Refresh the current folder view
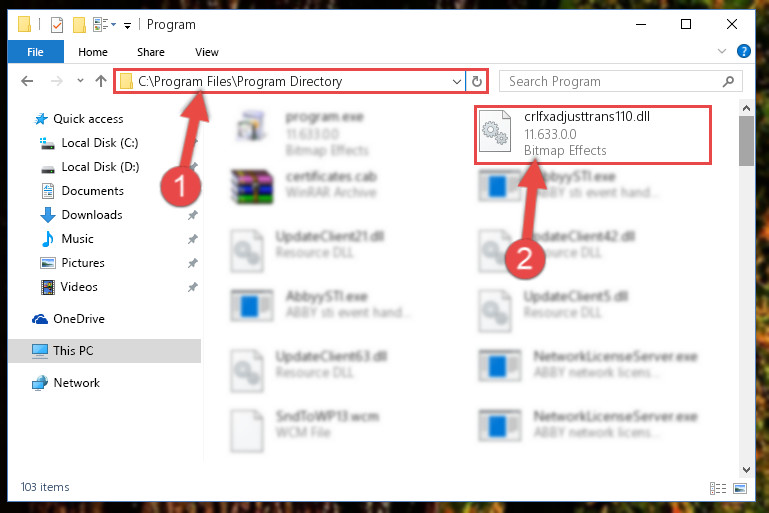This screenshot has width=769, height=513. [477, 81]
